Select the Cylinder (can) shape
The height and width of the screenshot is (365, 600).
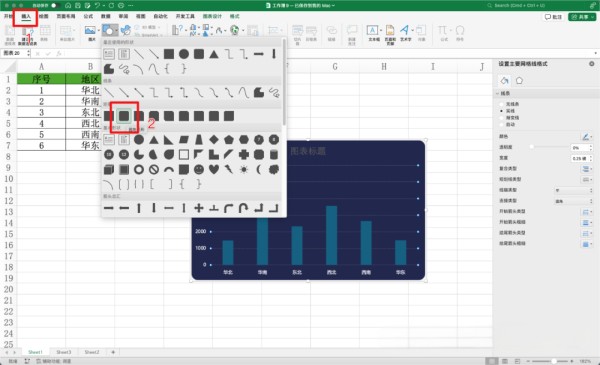[x=274, y=155]
